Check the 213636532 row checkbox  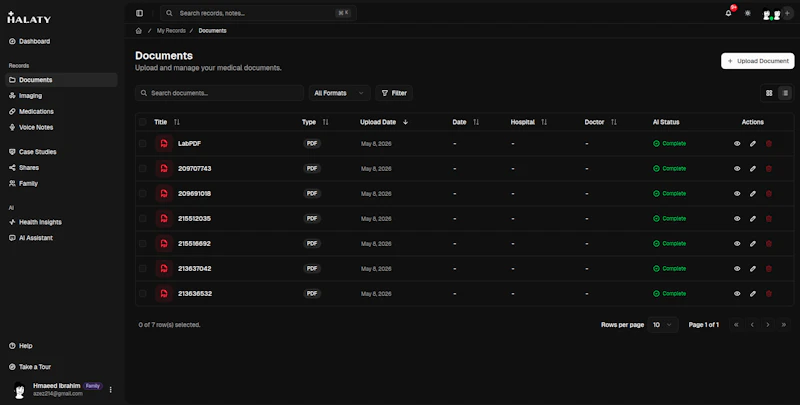(142, 294)
